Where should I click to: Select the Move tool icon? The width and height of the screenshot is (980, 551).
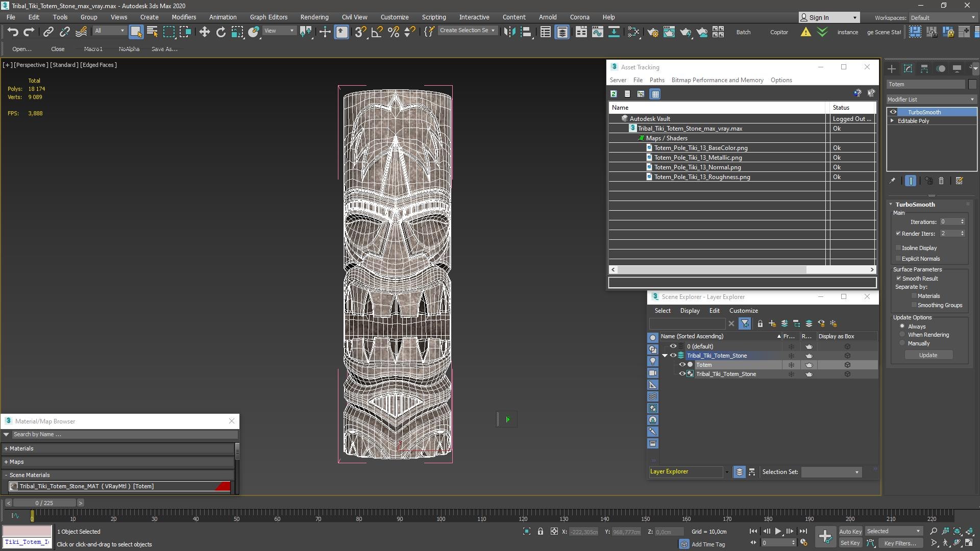pyautogui.click(x=204, y=32)
